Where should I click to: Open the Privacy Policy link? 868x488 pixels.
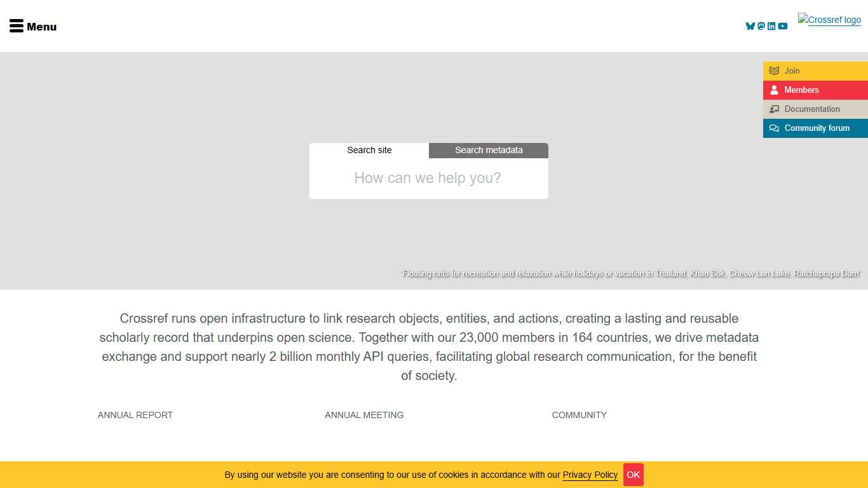coord(590,475)
